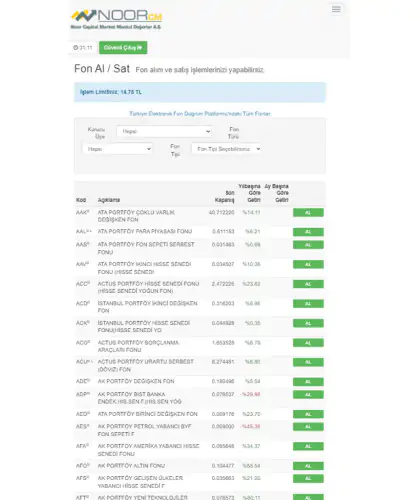Click AL for ATA PORTFÖY BİRİNCİ DEĞİŞKEN FON
Image resolution: width=420 pixels, height=500 pixels.
pyautogui.click(x=308, y=414)
